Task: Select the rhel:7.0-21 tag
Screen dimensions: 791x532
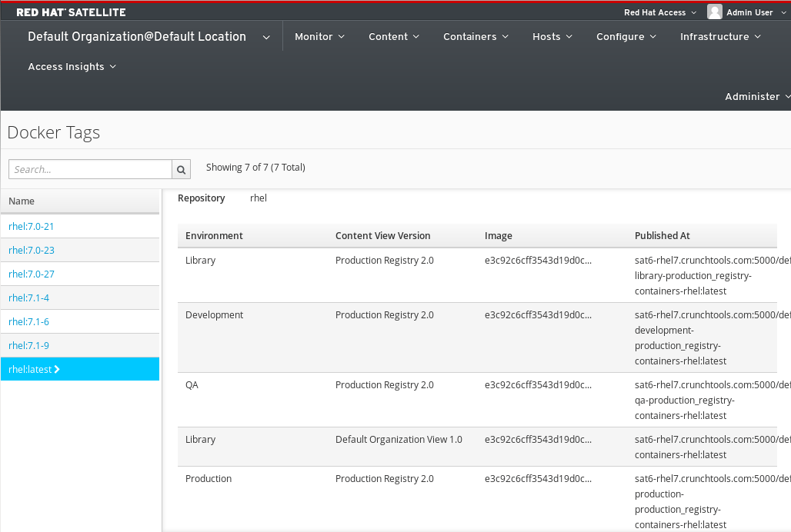Action: (31, 226)
